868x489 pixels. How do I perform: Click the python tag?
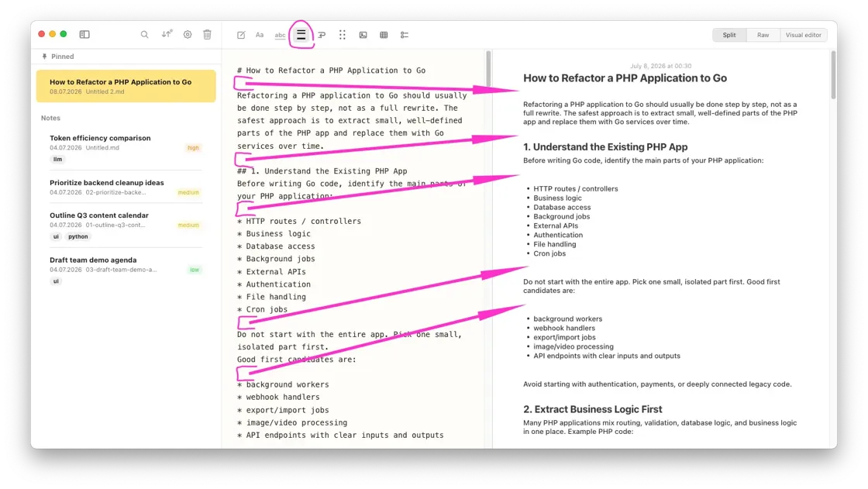click(78, 236)
